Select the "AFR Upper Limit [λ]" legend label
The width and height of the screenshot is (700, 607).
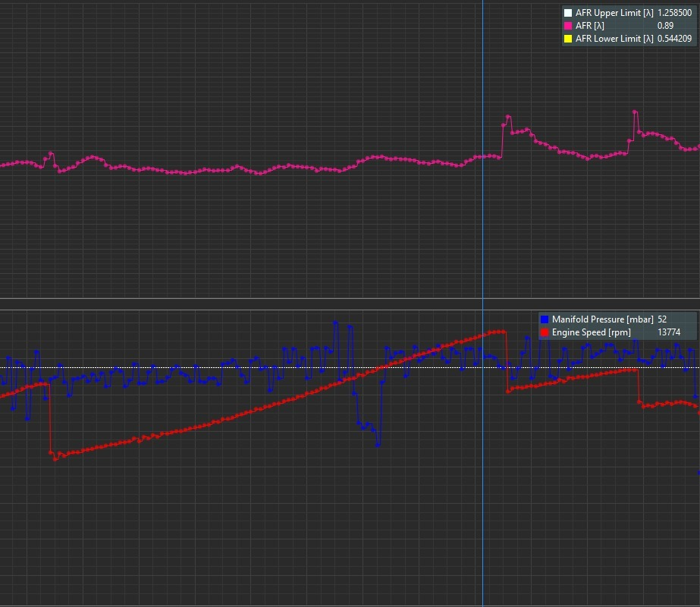[614, 13]
